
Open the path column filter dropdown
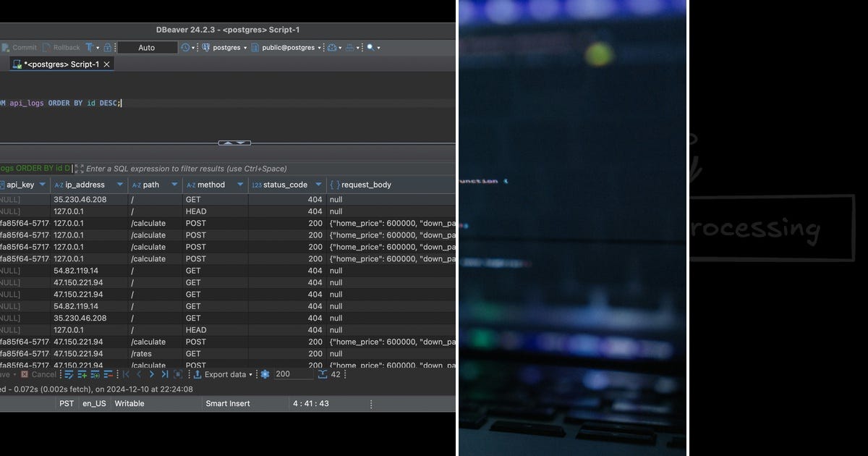tap(174, 185)
